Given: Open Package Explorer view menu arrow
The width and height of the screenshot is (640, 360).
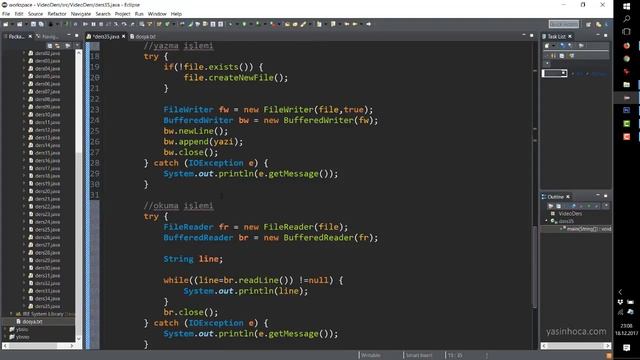Looking at the screenshot, I should pyautogui.click(x=77, y=46).
